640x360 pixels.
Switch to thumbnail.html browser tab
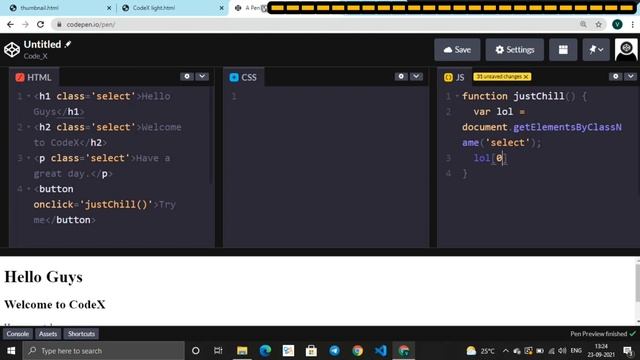click(x=60, y=8)
